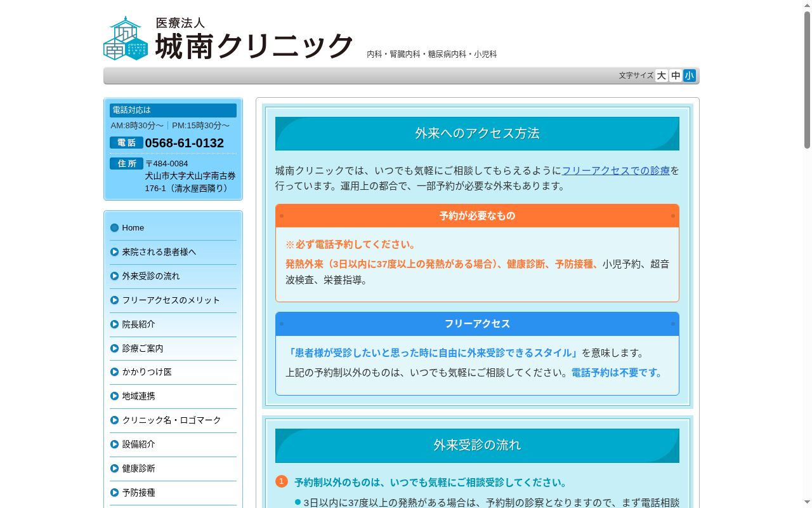812x508 pixels.
Task: Go to 外来受診の流れ sidebar link
Action: coord(173,276)
